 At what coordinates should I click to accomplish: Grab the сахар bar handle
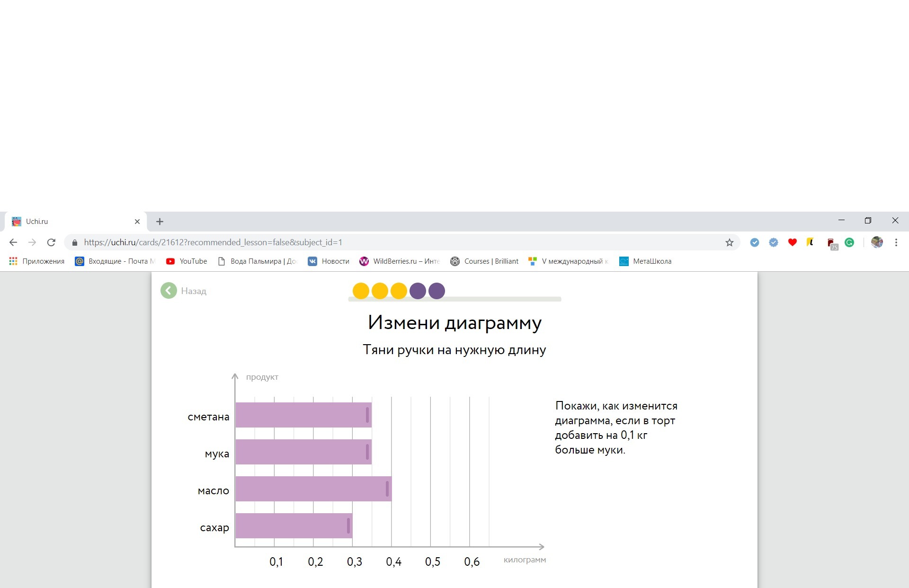tap(348, 526)
